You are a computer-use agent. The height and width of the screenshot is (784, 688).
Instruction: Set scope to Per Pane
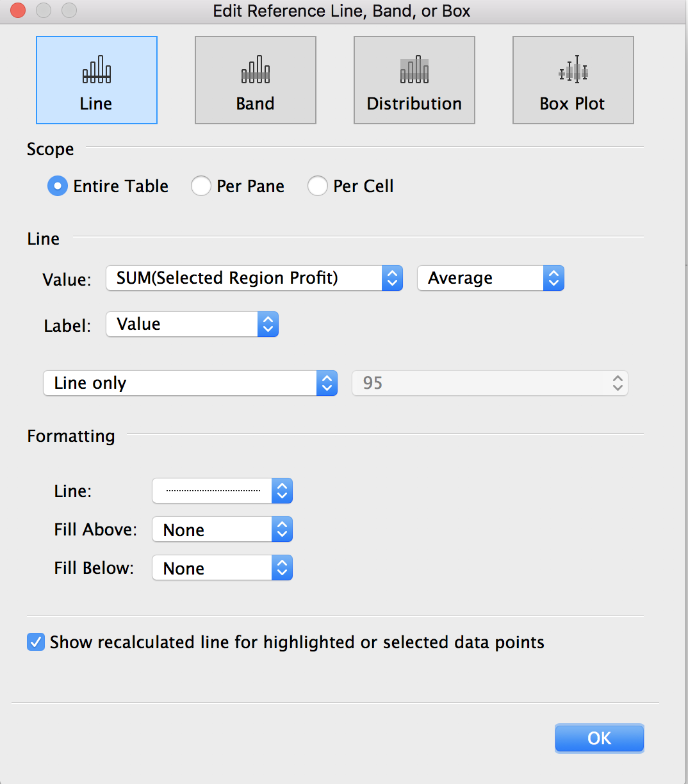coord(201,186)
